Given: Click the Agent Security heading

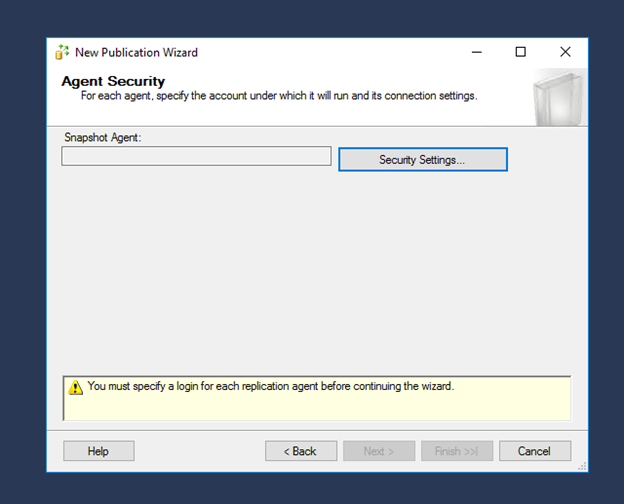Looking at the screenshot, I should 113,81.
